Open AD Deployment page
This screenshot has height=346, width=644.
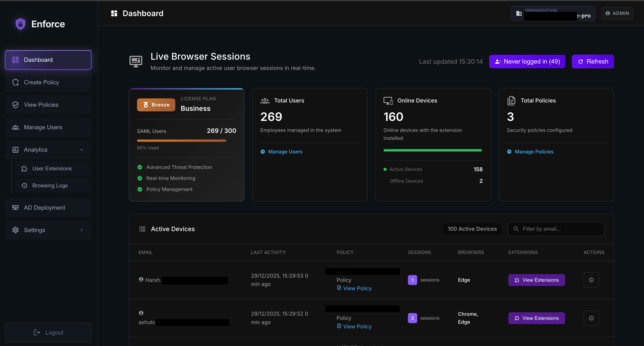(48, 207)
